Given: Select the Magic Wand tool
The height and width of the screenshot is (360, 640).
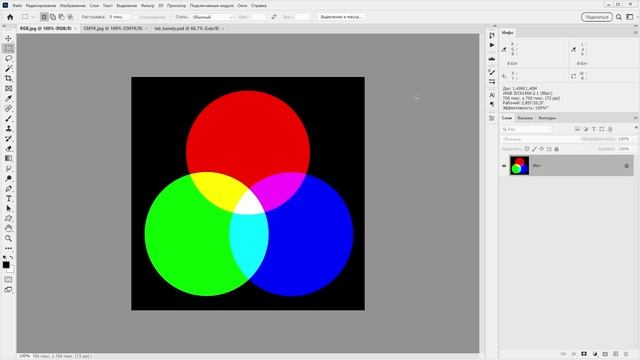Looking at the screenshot, I should coord(8,68).
